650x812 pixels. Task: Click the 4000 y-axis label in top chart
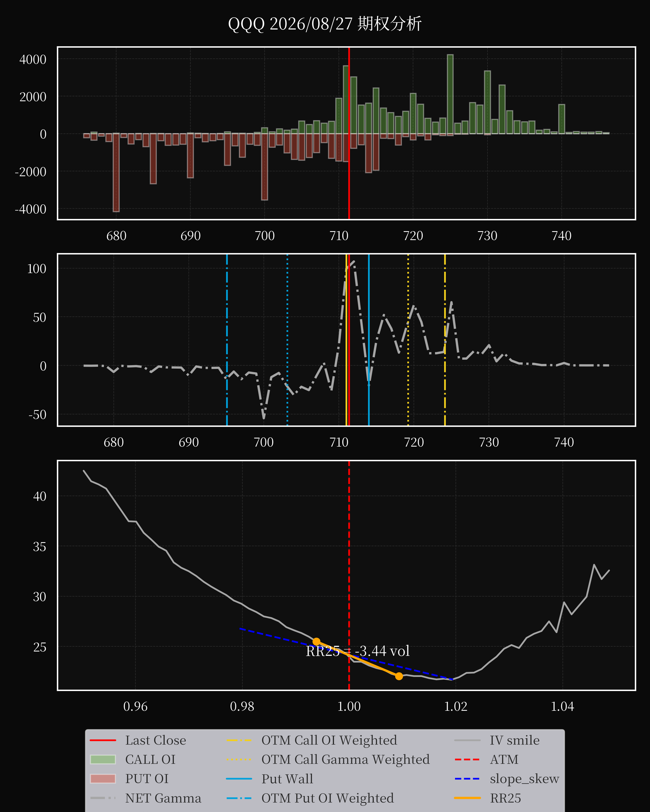pos(33,60)
